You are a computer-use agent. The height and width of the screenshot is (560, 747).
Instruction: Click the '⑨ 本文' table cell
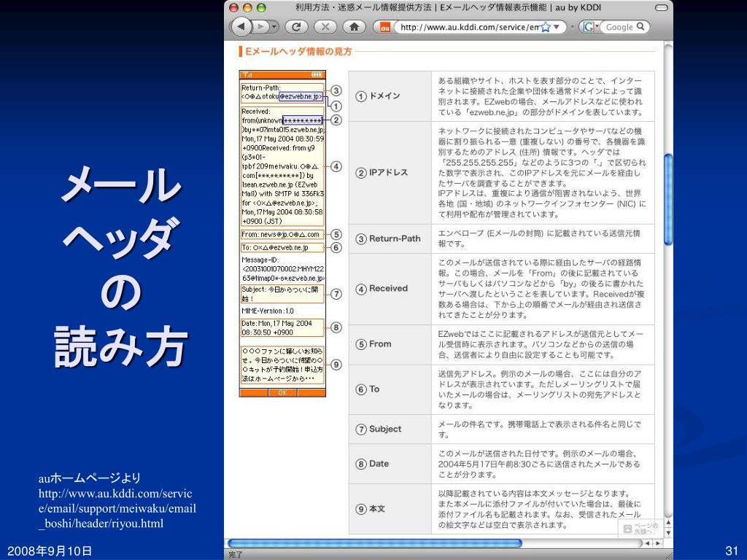click(390, 509)
